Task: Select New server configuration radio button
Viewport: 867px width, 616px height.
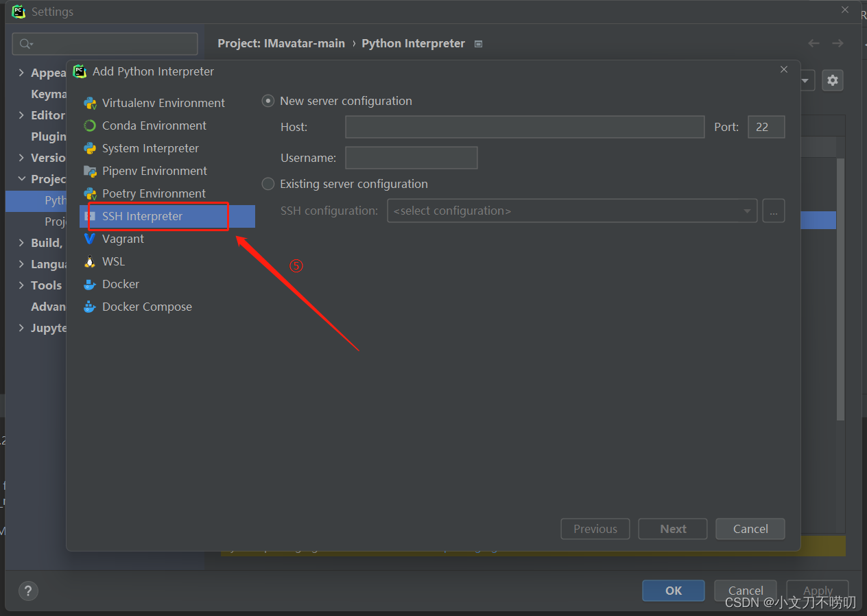Action: tap(268, 101)
